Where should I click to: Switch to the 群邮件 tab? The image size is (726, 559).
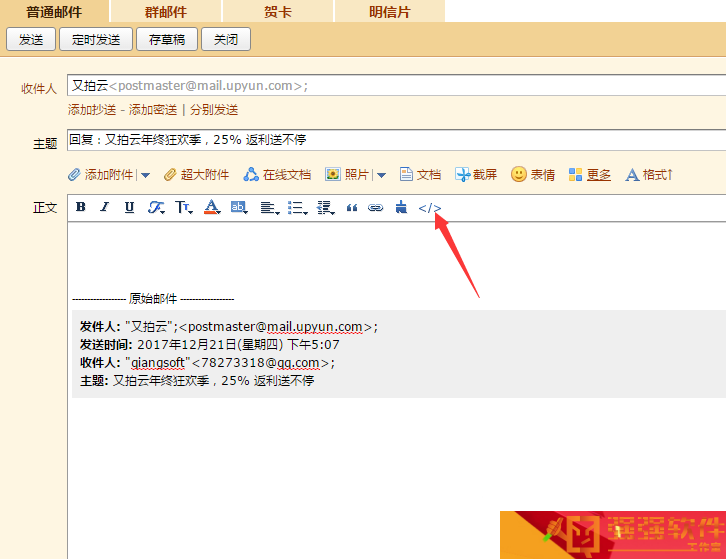[166, 12]
